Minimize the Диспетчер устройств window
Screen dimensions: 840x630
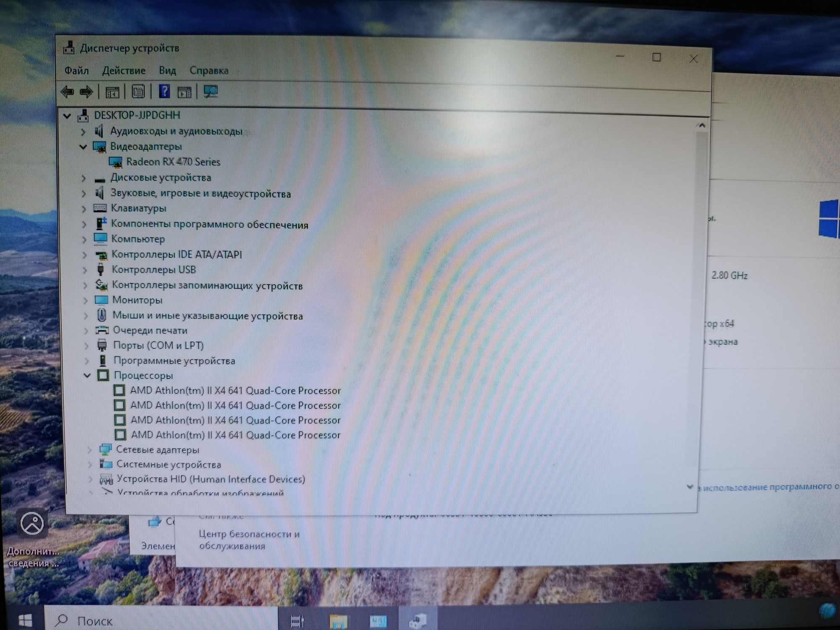point(620,56)
